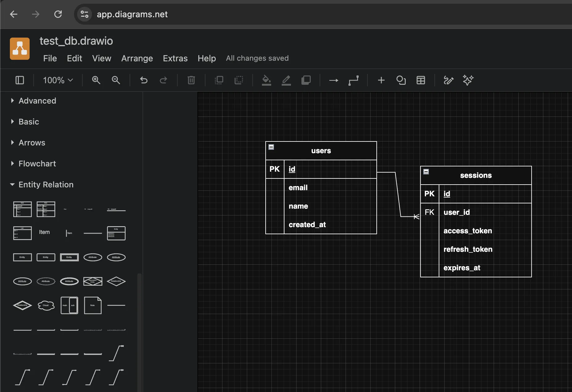Click the To Back toolbar icon
This screenshot has width=572, height=392.
pyautogui.click(x=239, y=80)
